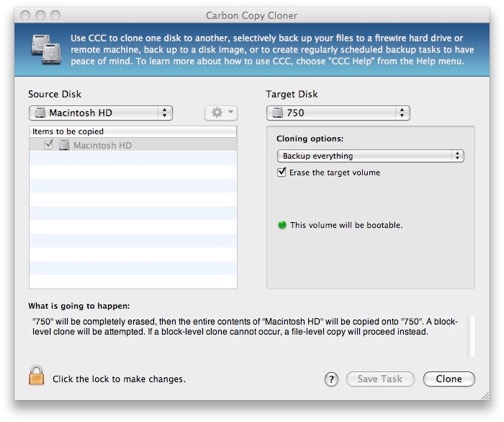Click the Save Task button

[380, 379]
